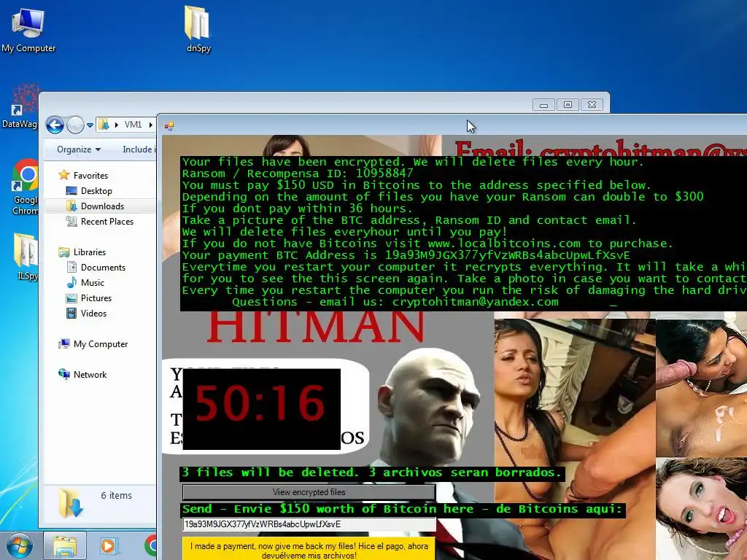Click the "6 items" text in the details pane

pyautogui.click(x=116, y=496)
